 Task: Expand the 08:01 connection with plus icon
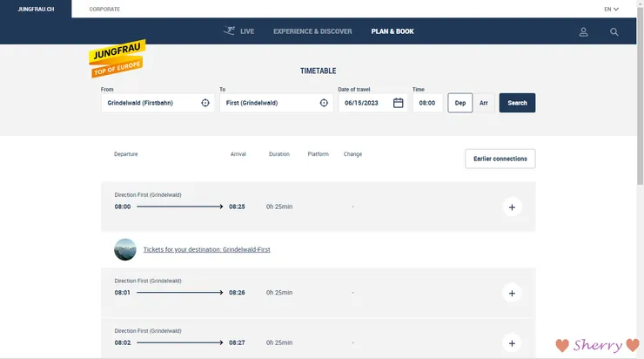click(512, 293)
